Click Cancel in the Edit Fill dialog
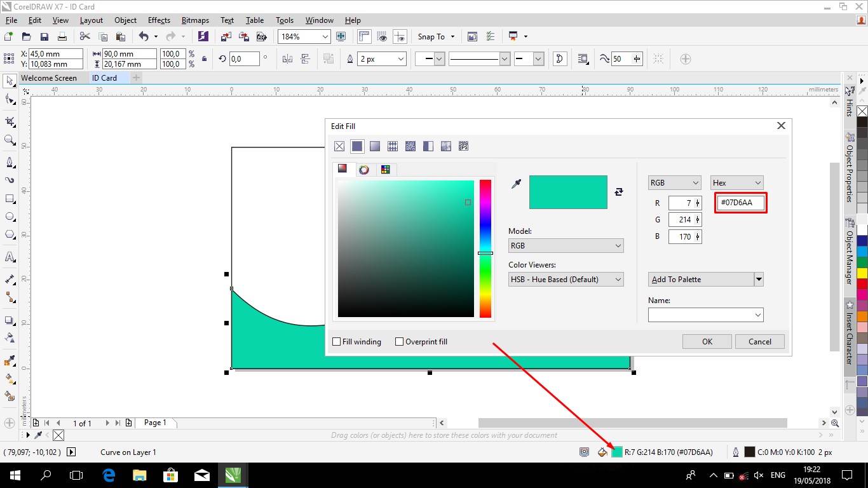 (x=759, y=342)
